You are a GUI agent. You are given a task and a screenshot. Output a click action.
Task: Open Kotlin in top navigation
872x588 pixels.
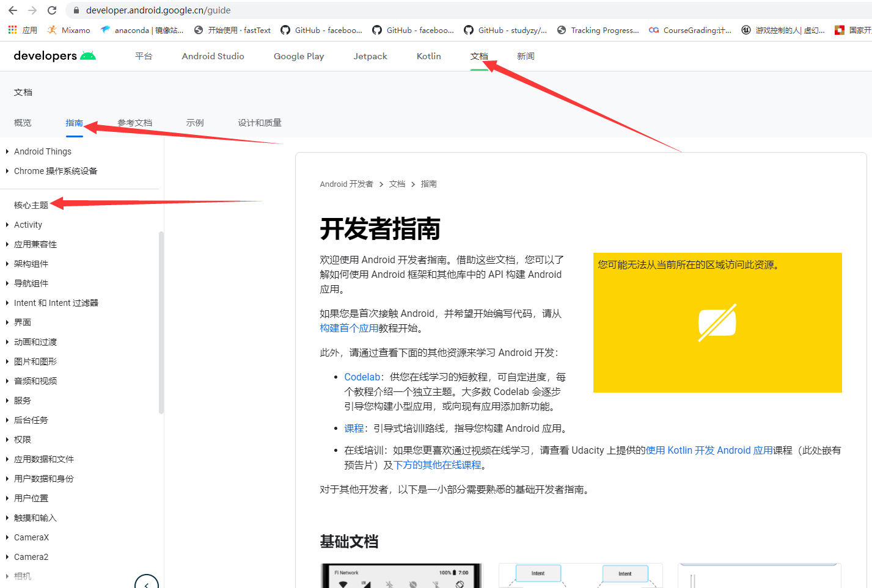tap(428, 56)
